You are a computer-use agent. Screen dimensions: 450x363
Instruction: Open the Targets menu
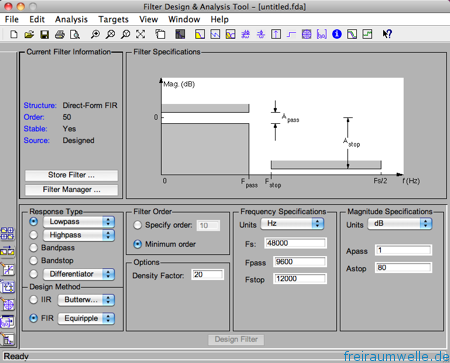[x=113, y=19]
